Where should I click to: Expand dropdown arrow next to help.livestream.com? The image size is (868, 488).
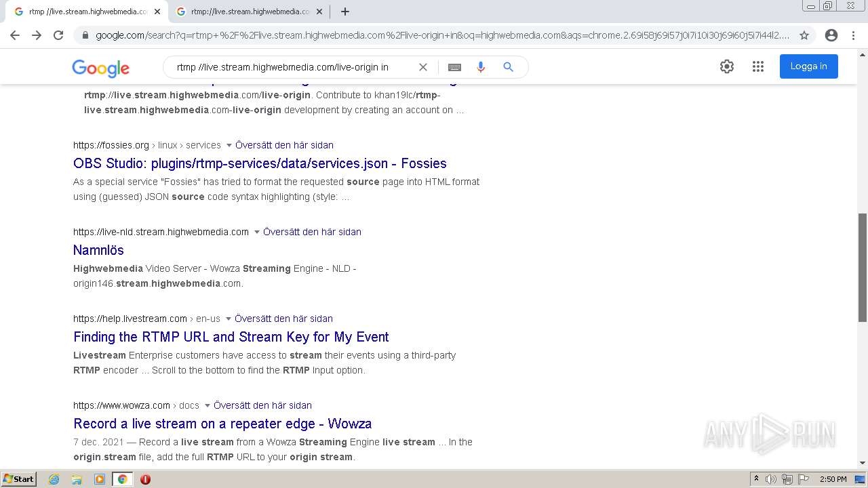229,319
